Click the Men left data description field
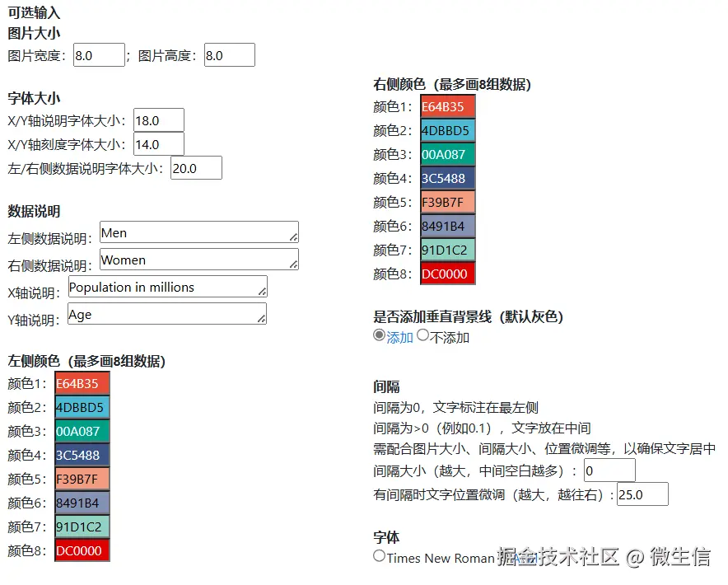The width and height of the screenshot is (728, 585). [x=198, y=232]
